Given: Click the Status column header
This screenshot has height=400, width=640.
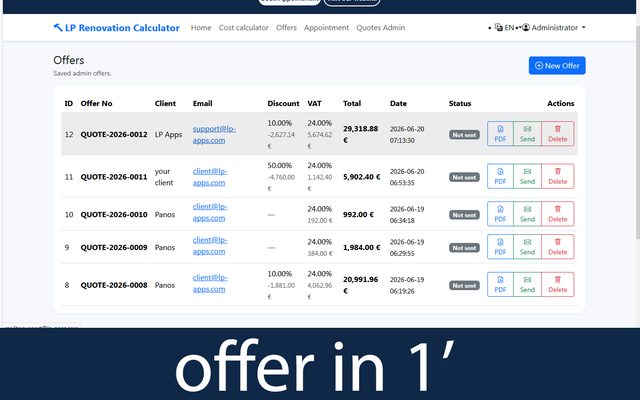Looking at the screenshot, I should pyautogui.click(x=460, y=103).
